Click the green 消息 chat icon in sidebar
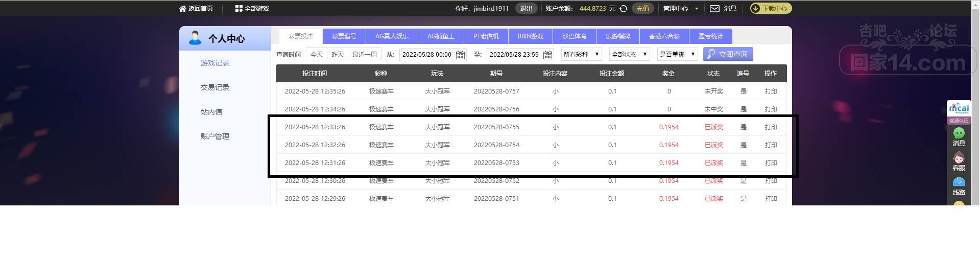The width and height of the screenshot is (980, 280). tap(959, 133)
